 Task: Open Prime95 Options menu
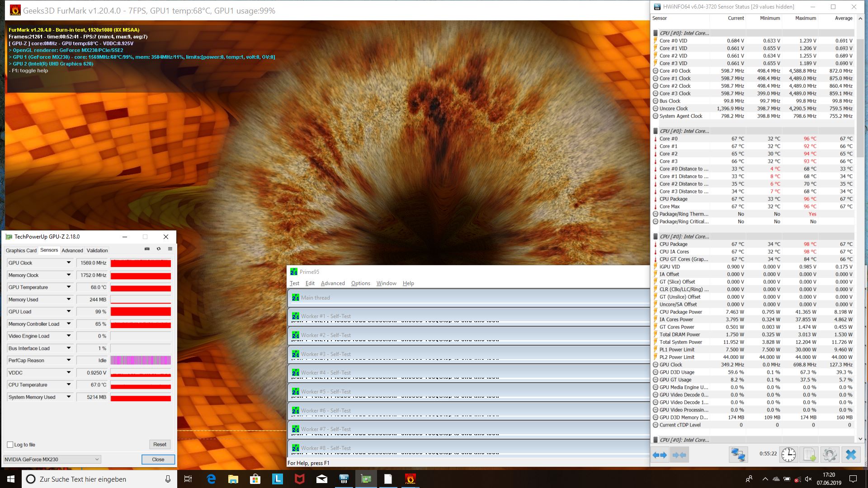tap(360, 283)
